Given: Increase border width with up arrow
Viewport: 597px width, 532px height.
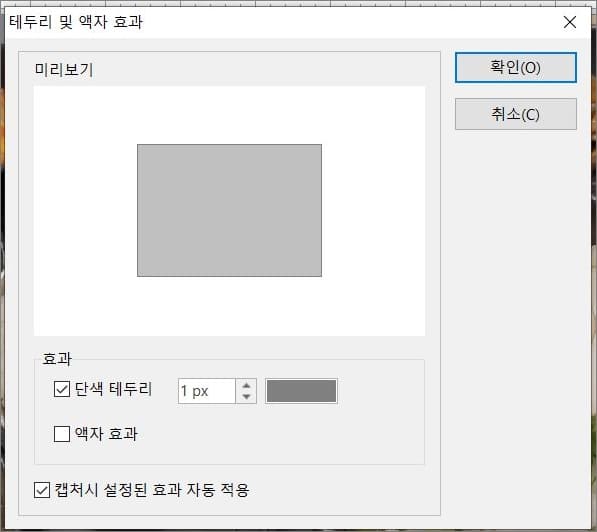Looking at the screenshot, I should tap(246, 385).
